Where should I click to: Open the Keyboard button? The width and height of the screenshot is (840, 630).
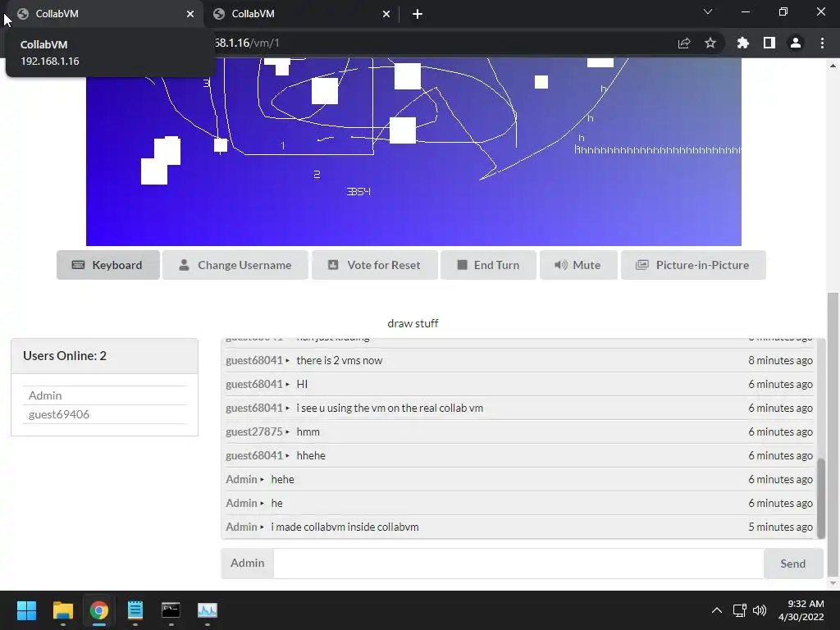pos(108,265)
